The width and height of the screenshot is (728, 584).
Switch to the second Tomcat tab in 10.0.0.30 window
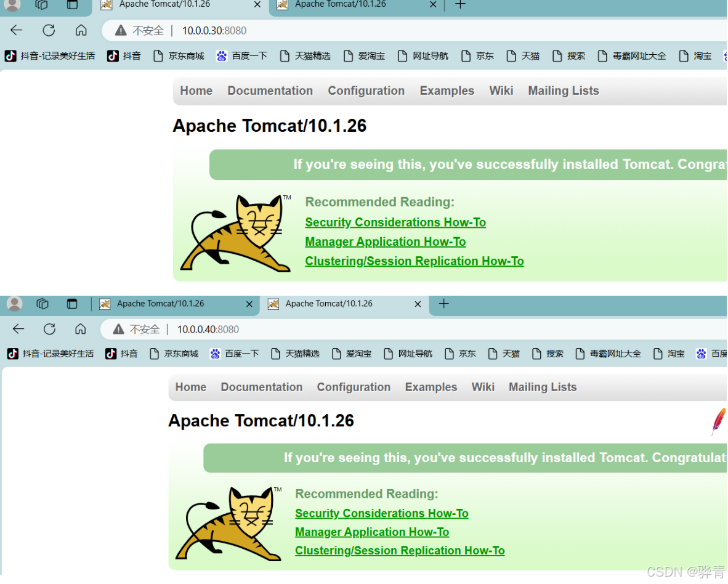tap(357, 5)
